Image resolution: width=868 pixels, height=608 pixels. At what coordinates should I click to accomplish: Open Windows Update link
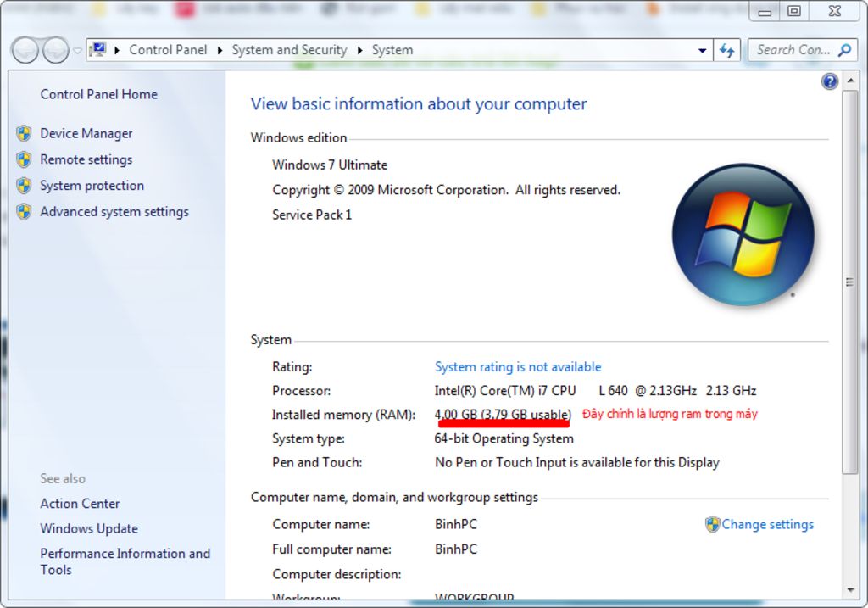[x=88, y=528]
